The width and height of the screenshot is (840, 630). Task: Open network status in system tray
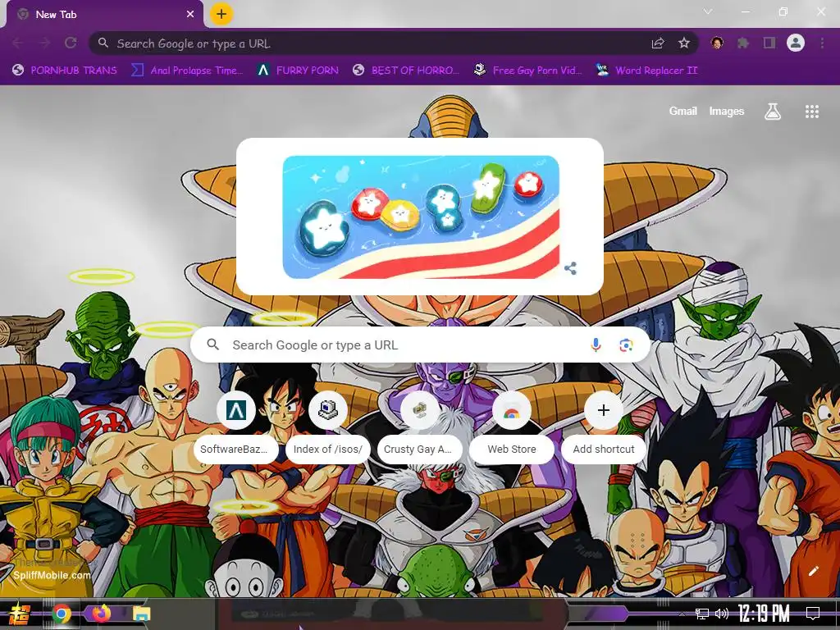coord(702,614)
